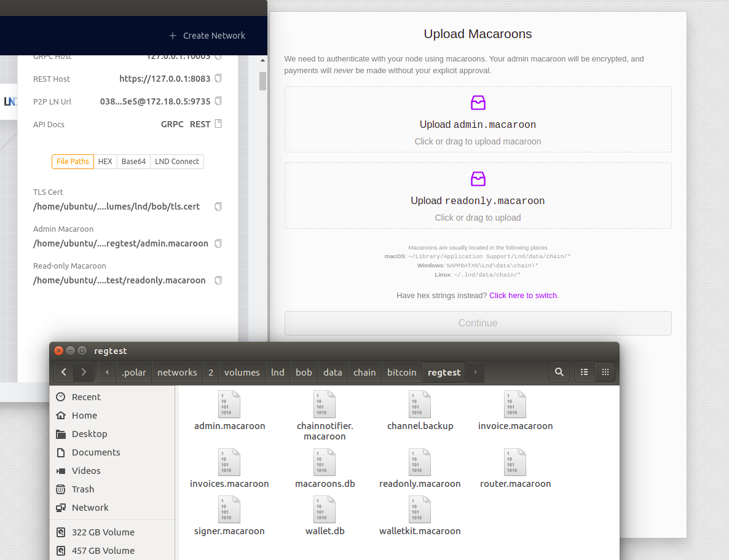Select the invoices.macaroon file

(x=230, y=469)
